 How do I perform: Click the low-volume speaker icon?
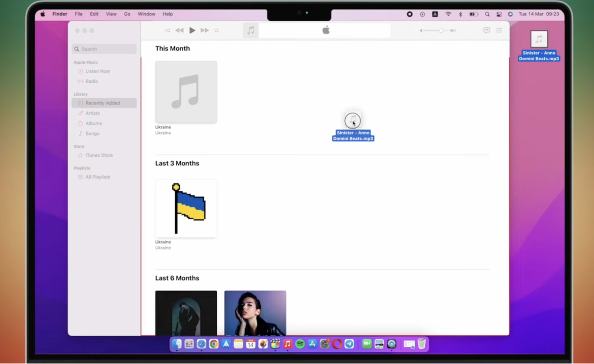point(421,30)
